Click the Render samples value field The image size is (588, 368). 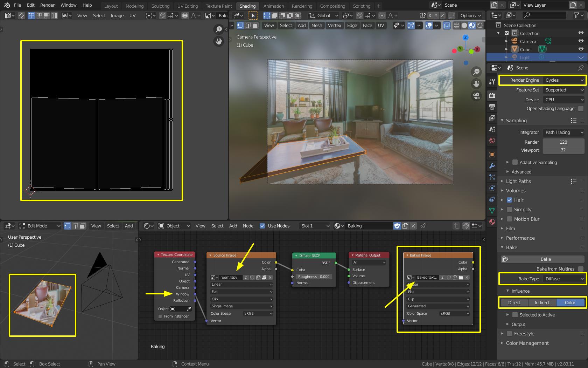[x=563, y=142]
